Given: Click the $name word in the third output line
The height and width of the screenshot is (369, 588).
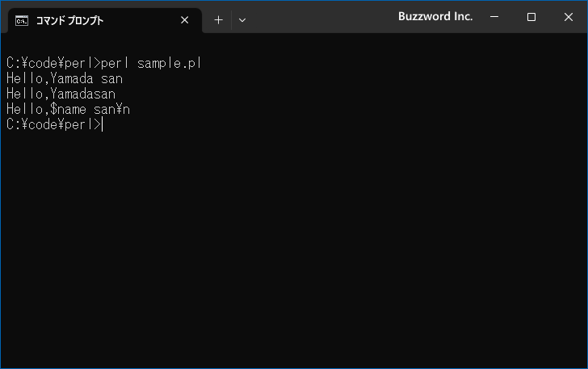Looking at the screenshot, I should 68,109.
